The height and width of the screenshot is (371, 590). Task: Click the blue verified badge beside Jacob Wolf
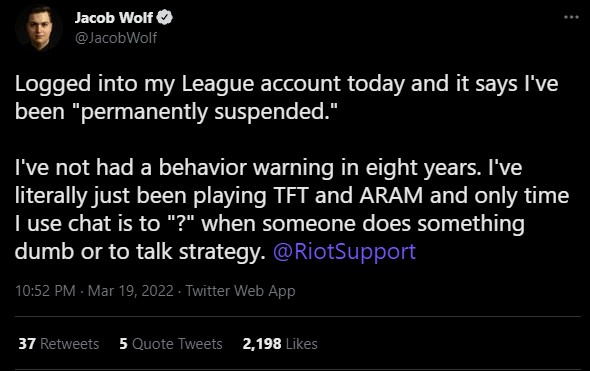click(x=164, y=17)
